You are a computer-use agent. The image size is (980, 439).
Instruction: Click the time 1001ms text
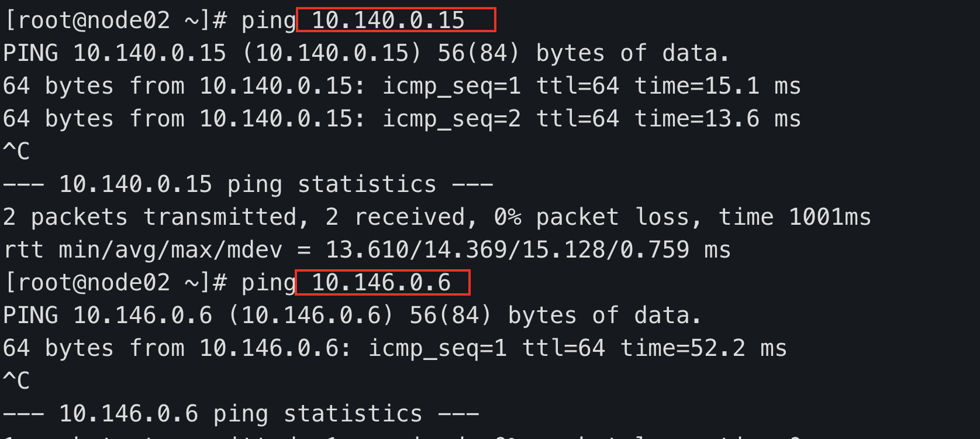(795, 217)
